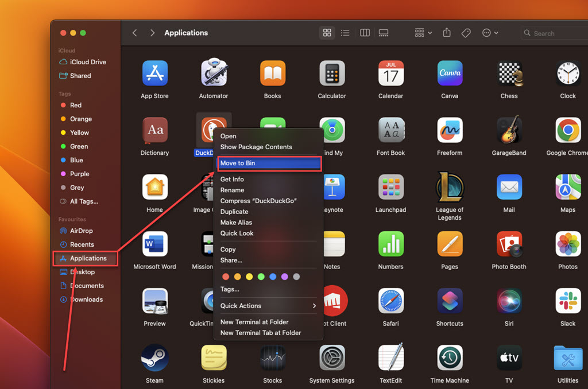Select the Numbers app icon
The width and height of the screenshot is (588, 389).
[390, 244]
